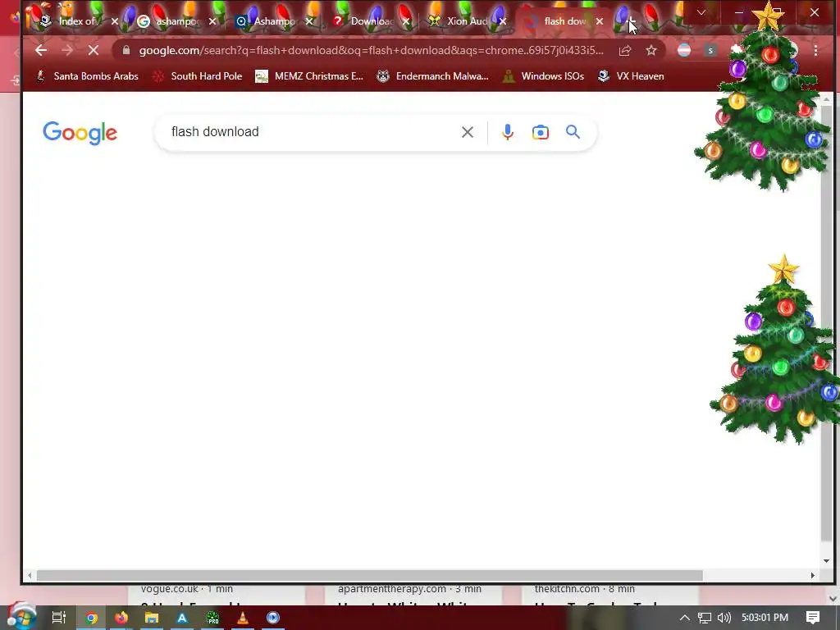Screen dimensions: 840x630
Task: Close the Index of tab
Action: [x=114, y=21]
